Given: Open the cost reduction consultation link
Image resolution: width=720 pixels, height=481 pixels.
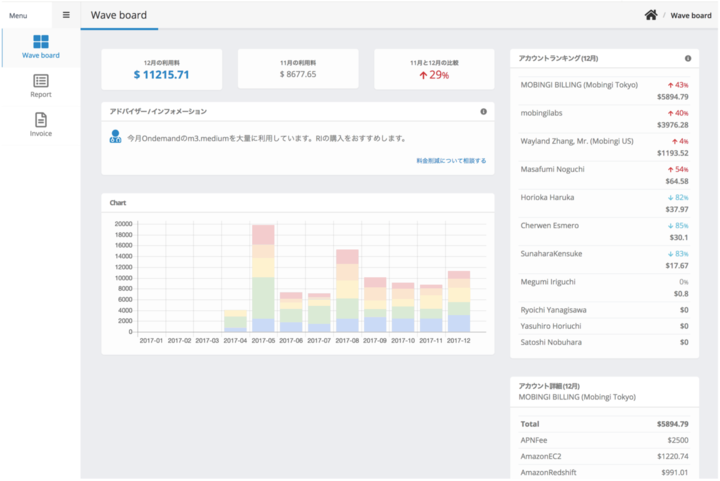Looking at the screenshot, I should tap(451, 161).
